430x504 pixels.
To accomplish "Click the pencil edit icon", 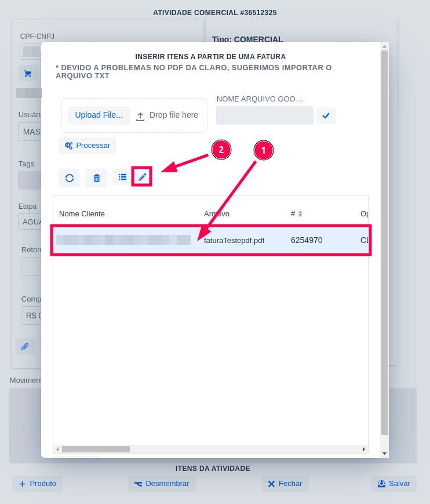I will point(142,177).
